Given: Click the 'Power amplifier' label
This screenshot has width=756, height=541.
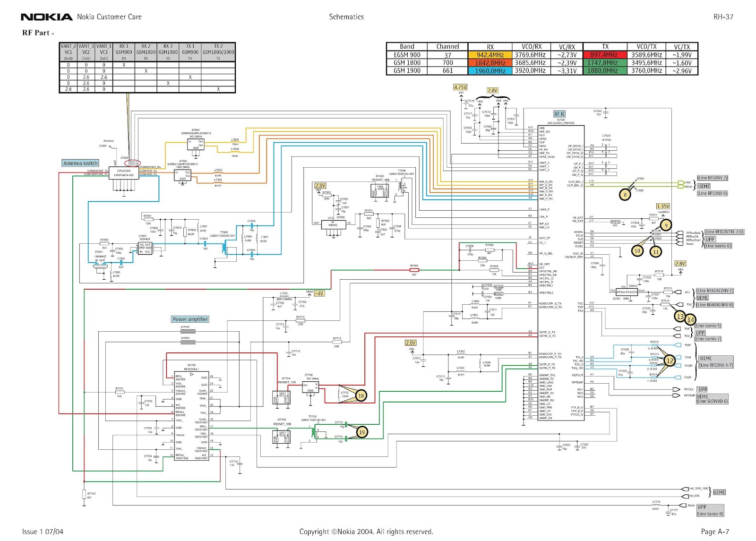Looking at the screenshot, I should tap(190, 319).
